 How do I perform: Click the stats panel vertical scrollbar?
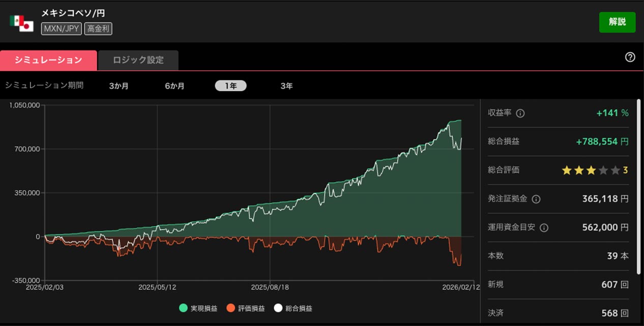pos(638,183)
